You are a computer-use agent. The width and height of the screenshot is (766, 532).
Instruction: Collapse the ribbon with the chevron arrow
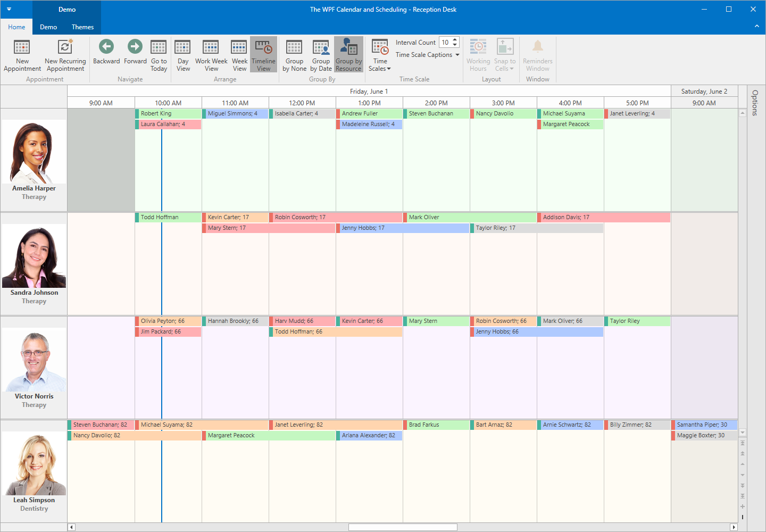pos(756,26)
